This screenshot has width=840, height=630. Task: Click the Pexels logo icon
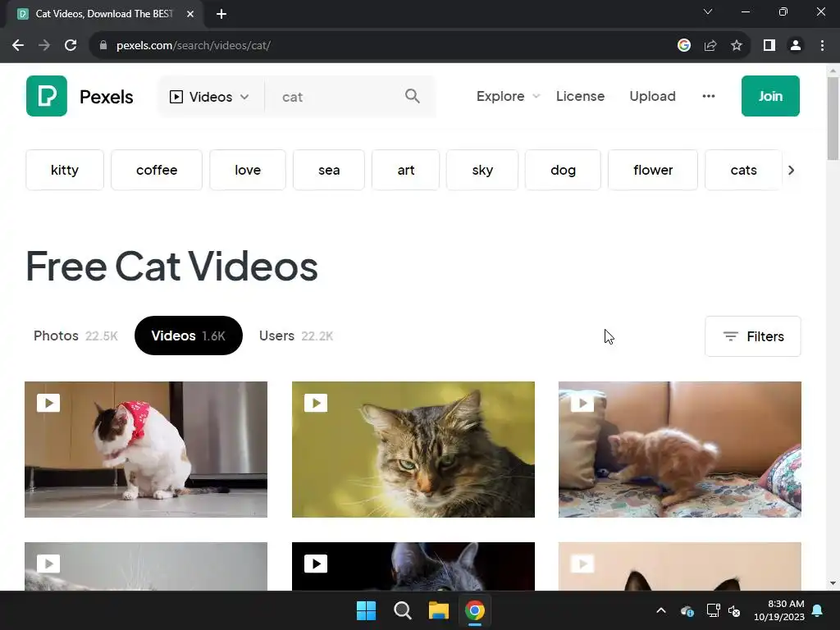pyautogui.click(x=47, y=96)
